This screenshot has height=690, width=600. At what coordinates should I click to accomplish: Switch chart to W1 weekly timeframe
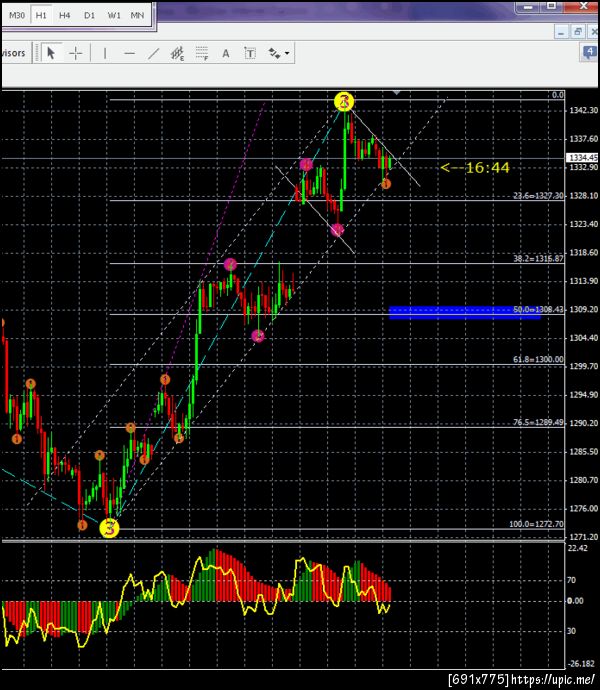(x=114, y=15)
